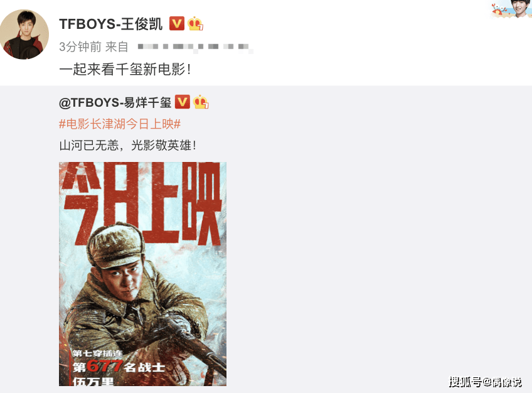Click the V verified badge beside 易烊千玺
This screenshot has height=393, width=532.
click(x=182, y=102)
